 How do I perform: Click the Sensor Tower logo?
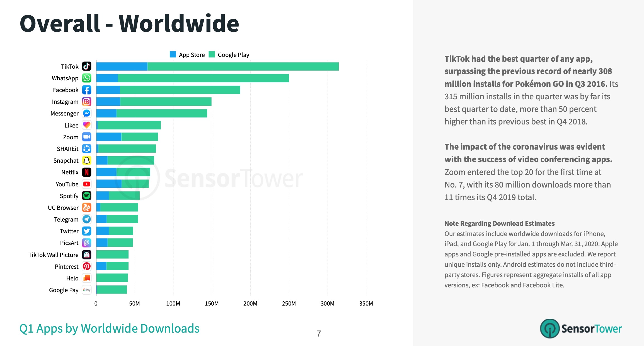tap(581, 328)
